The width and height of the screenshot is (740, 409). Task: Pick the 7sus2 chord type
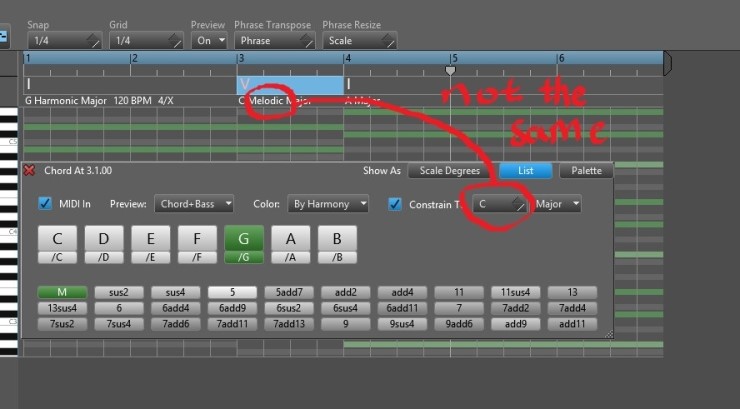click(x=62, y=324)
